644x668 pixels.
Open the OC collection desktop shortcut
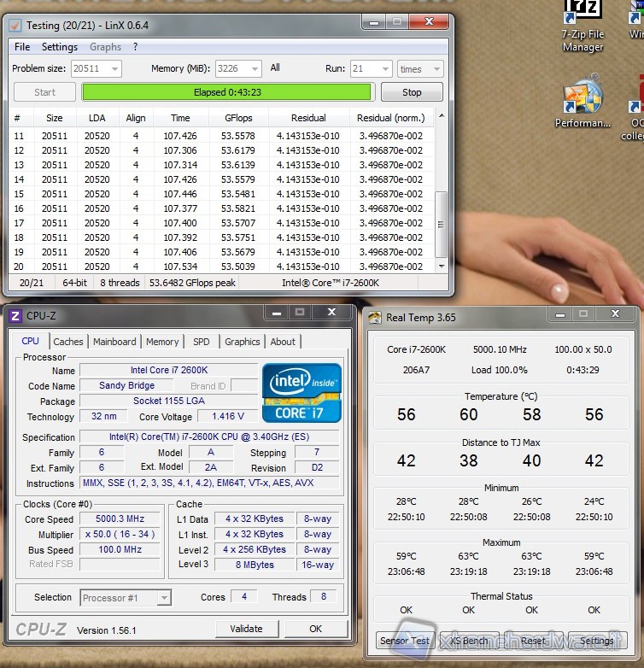[x=635, y=98]
